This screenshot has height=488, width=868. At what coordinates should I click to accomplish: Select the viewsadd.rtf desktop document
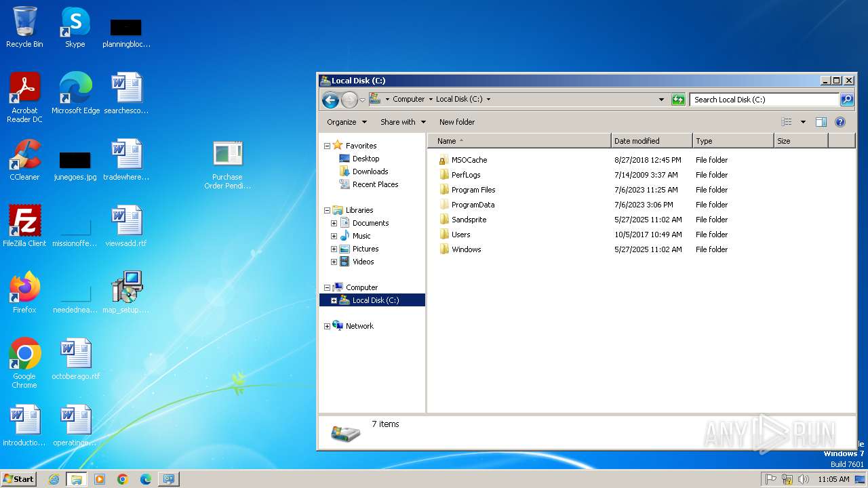(x=126, y=226)
